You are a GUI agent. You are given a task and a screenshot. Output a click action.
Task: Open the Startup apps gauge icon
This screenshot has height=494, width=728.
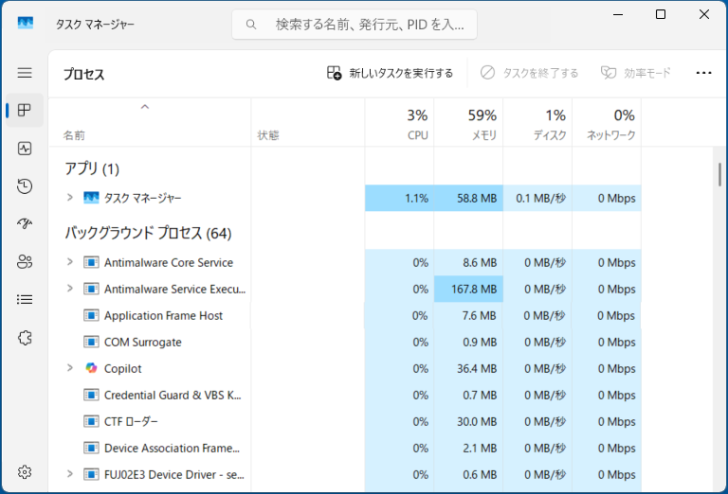[25, 224]
